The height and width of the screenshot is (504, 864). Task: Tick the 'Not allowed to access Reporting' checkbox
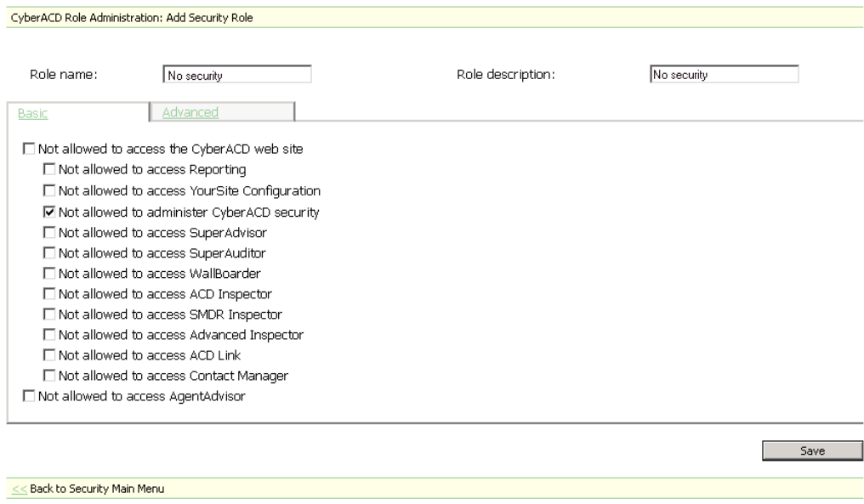[49, 170]
